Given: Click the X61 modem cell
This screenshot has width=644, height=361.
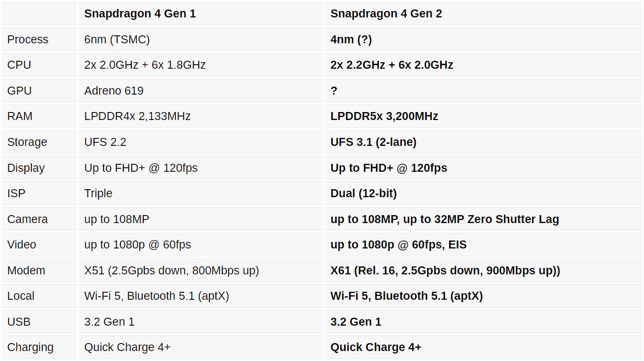Looking at the screenshot, I should point(445,271).
